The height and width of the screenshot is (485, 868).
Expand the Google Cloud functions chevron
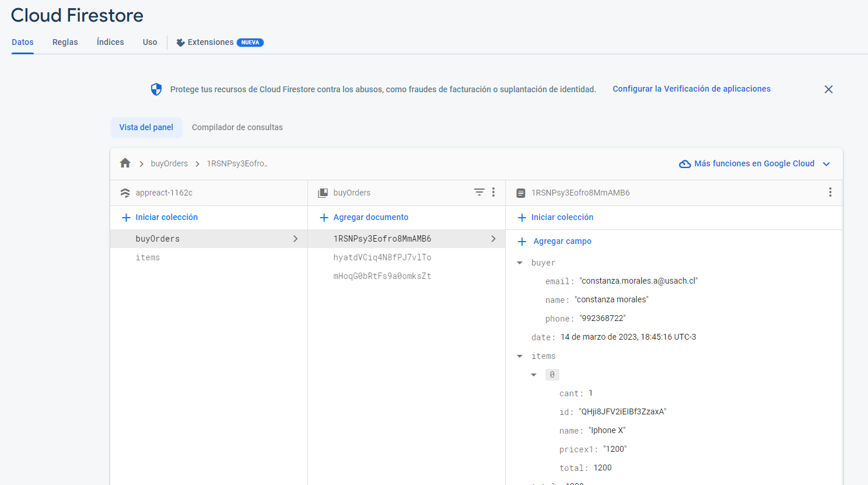click(826, 164)
